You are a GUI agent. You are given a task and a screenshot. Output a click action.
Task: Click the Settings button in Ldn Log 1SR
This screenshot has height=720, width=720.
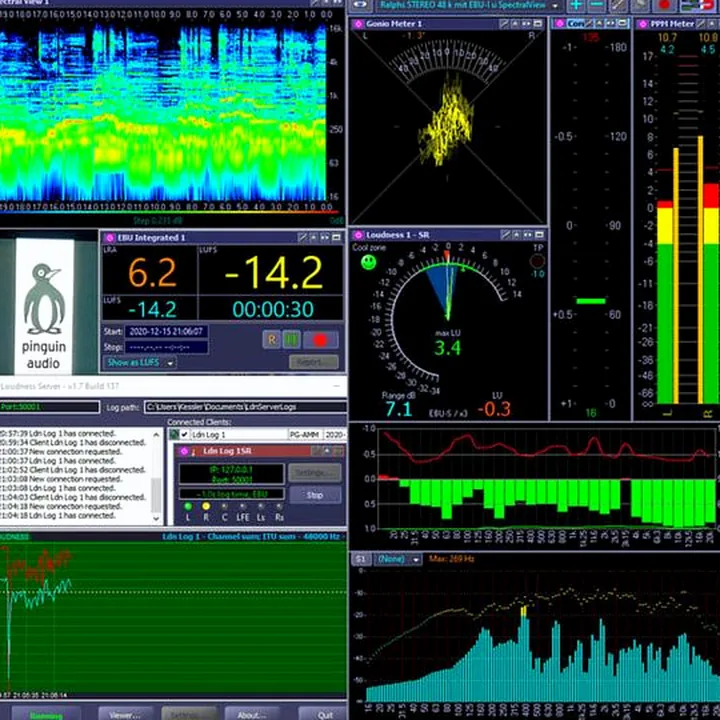(x=315, y=472)
